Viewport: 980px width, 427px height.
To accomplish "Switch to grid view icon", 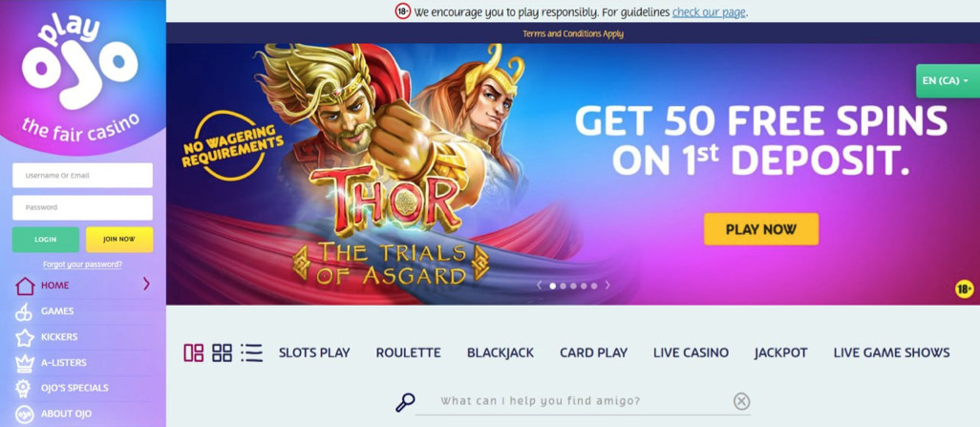I will point(222,352).
